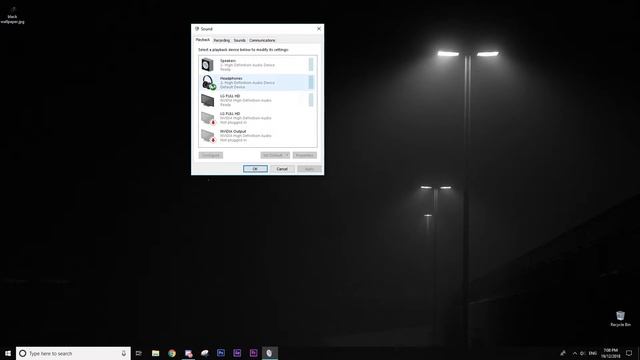The height and width of the screenshot is (360, 640).
Task: Click the taskbar app icon after Chrome
Action: [x=188, y=353]
